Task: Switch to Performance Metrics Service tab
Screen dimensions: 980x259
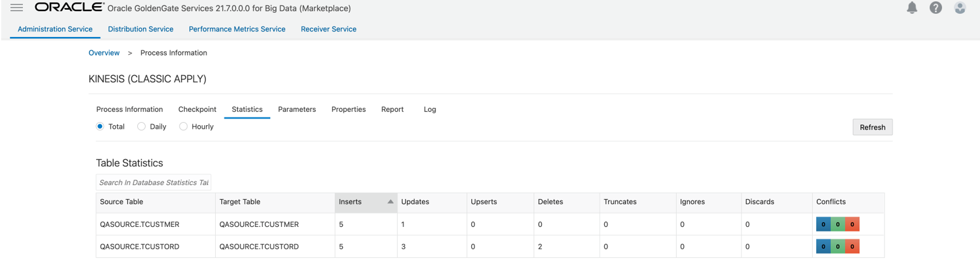Action: 237,29
